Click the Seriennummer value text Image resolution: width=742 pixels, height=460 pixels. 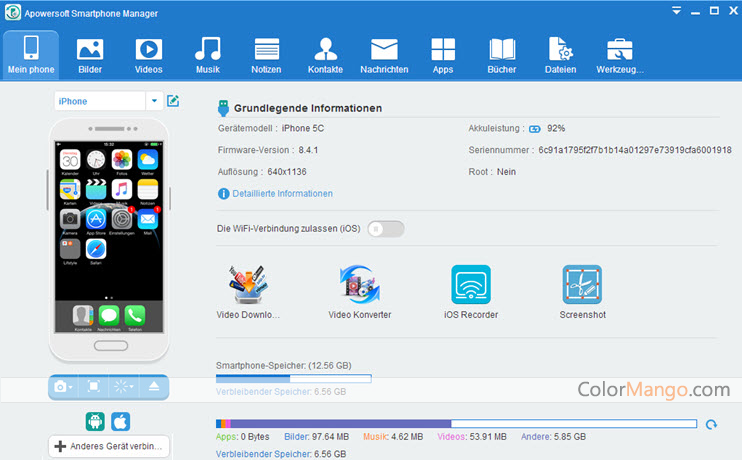point(635,150)
